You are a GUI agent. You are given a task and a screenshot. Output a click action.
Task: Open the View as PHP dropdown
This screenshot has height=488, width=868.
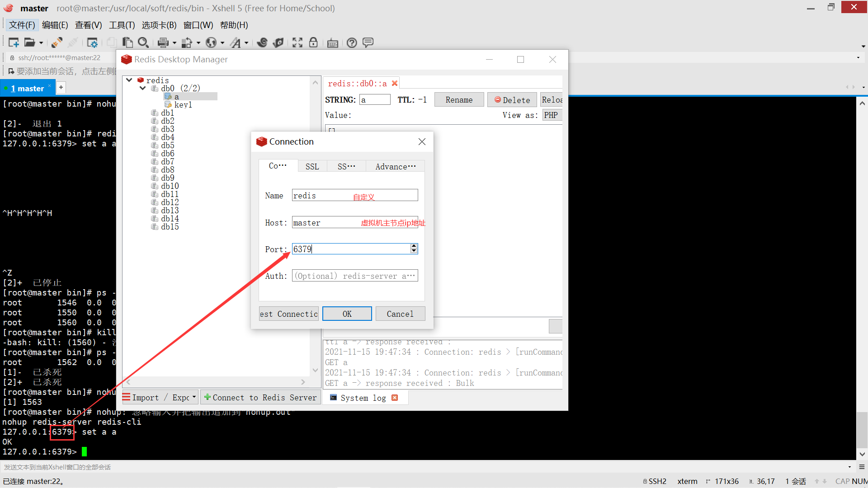(x=552, y=115)
